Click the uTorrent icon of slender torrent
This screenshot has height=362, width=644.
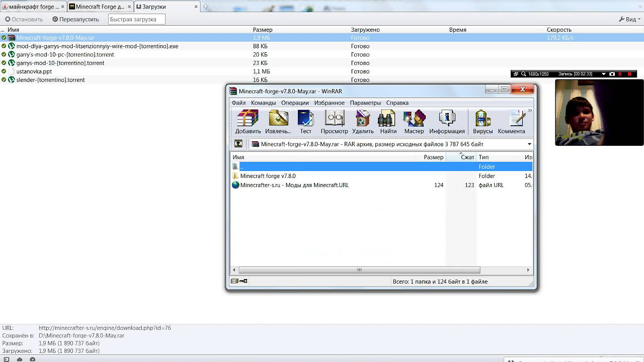point(11,79)
